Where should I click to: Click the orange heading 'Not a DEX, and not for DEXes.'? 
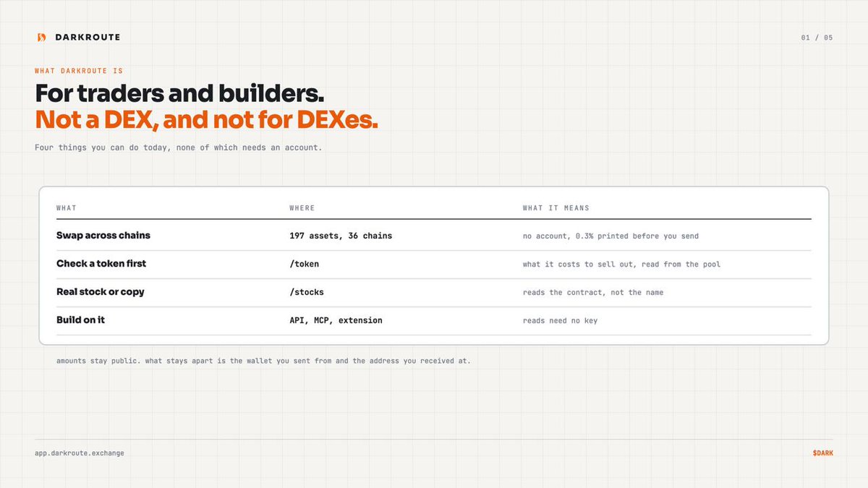206,119
